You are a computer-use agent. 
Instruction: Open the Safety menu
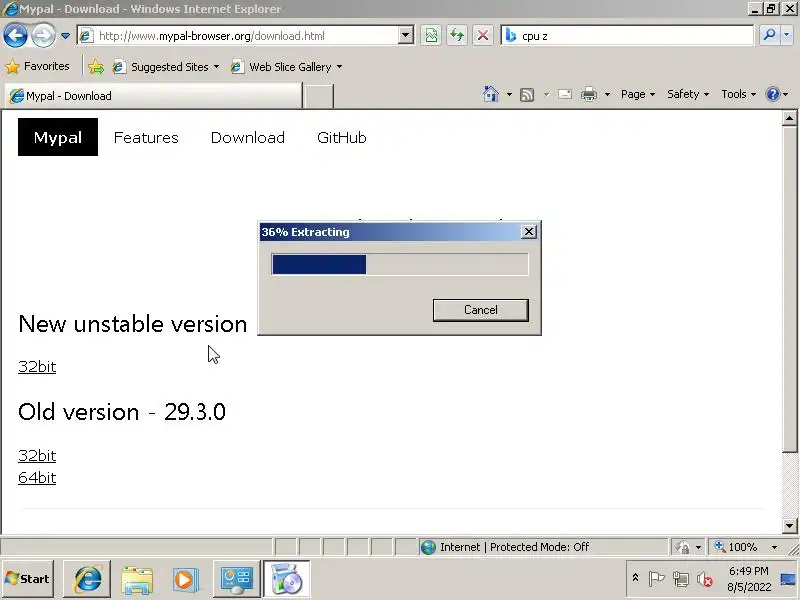688,94
